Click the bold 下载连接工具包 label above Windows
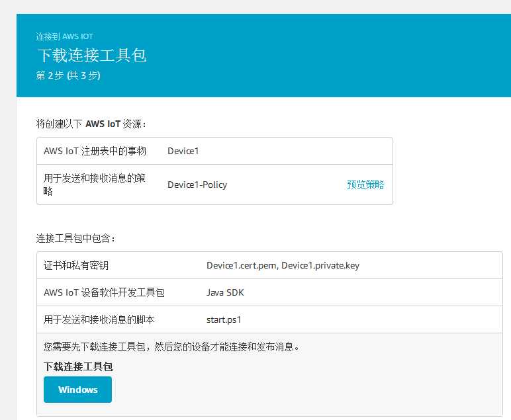The height and width of the screenshot is (420, 511). (78, 366)
